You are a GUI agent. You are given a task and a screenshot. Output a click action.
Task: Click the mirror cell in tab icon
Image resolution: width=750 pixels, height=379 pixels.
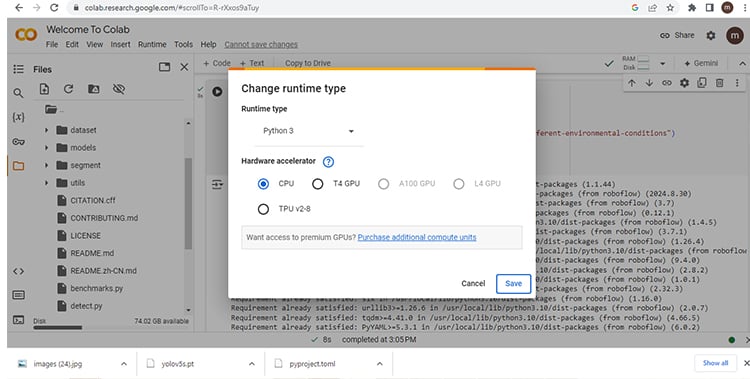tap(702, 83)
